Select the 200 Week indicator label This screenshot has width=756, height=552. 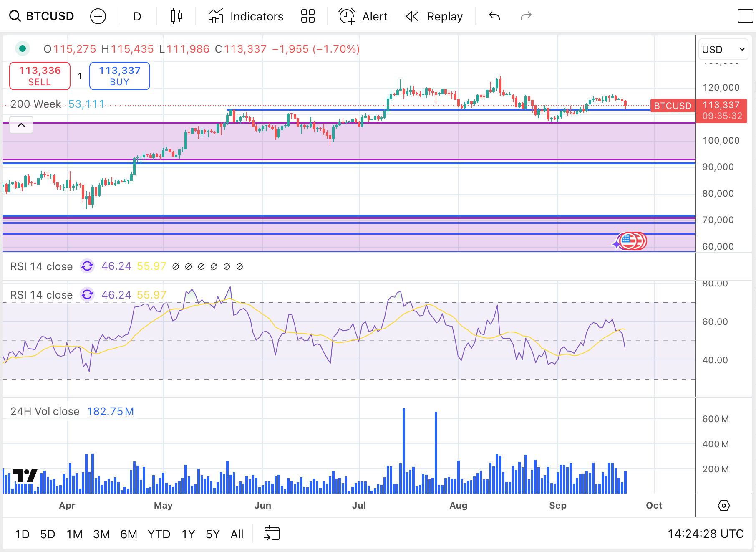pos(36,104)
